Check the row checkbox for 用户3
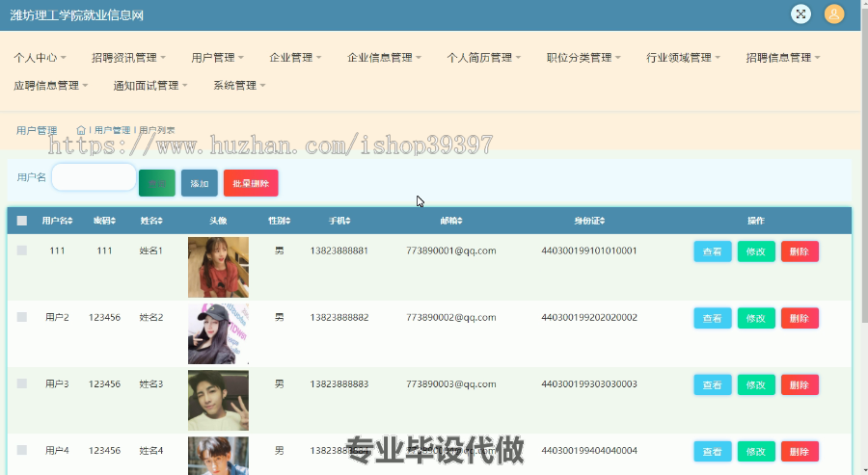 tap(21, 383)
